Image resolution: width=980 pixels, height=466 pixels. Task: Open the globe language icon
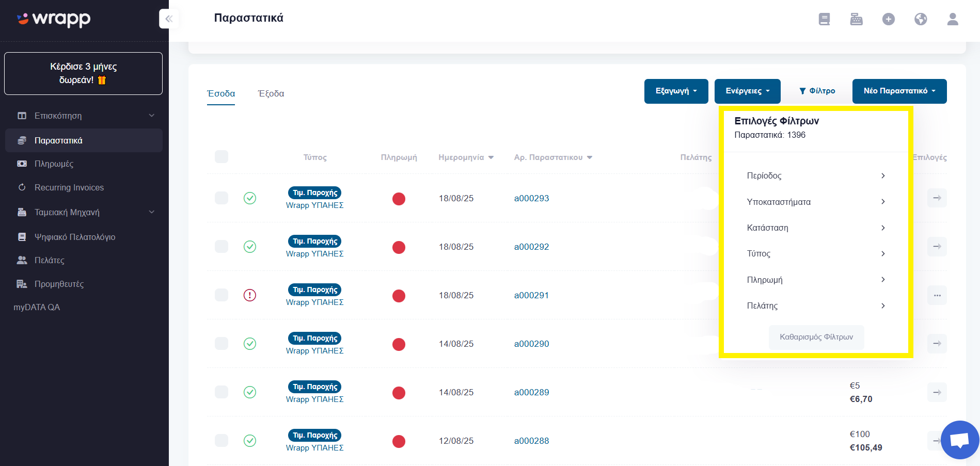[x=920, y=19]
